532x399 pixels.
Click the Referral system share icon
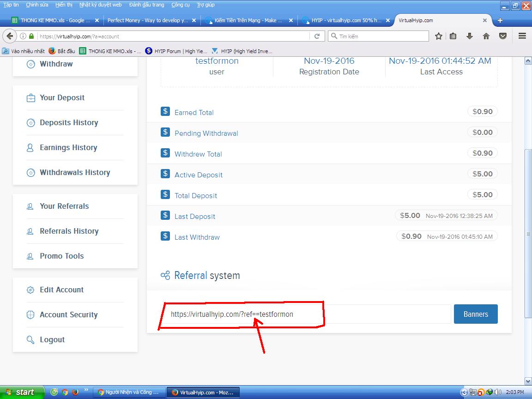(x=165, y=276)
